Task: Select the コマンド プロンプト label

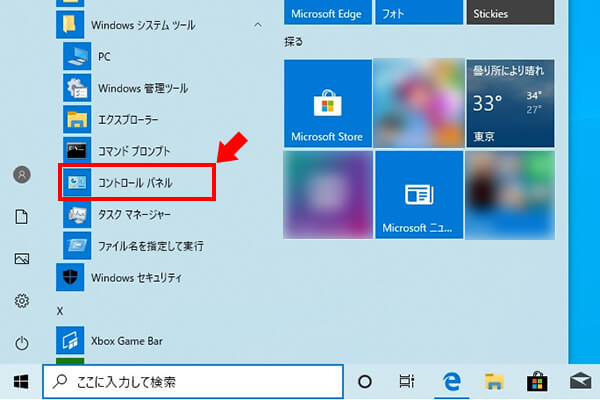Action: [x=134, y=151]
